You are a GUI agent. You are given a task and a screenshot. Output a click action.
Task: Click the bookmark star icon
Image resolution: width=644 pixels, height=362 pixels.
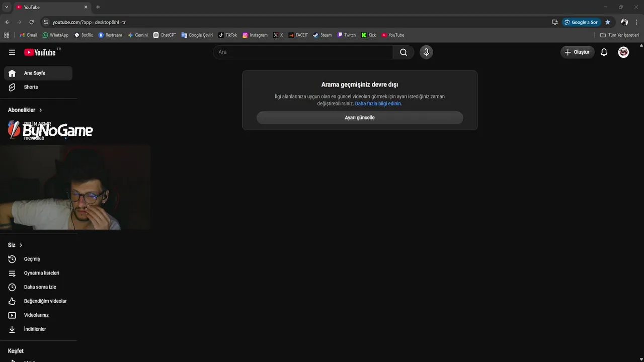(608, 22)
